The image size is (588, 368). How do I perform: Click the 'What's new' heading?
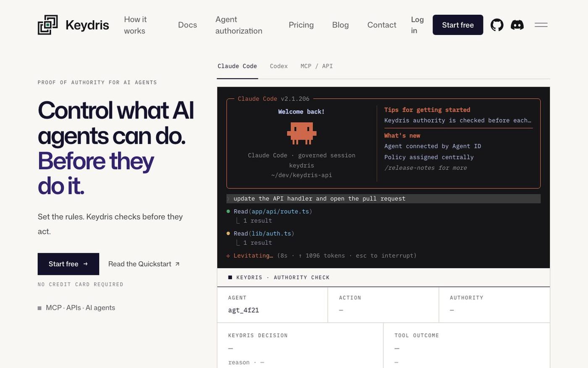point(402,135)
